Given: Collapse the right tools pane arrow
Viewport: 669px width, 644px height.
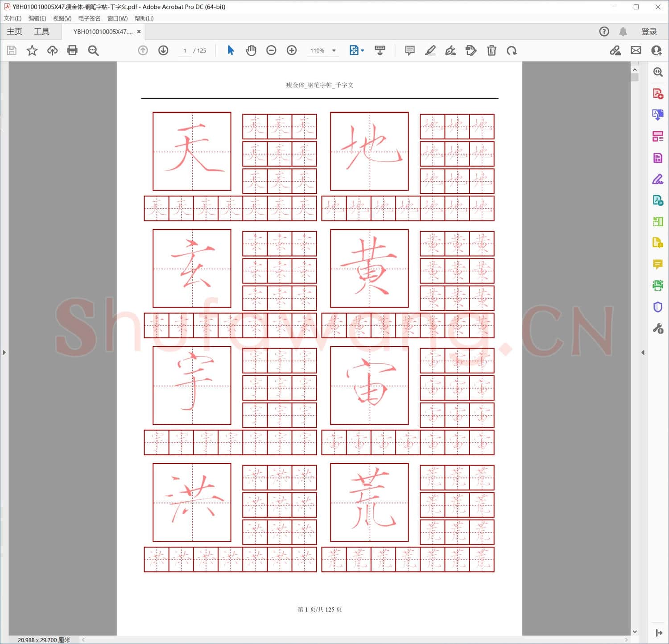Looking at the screenshot, I should tap(643, 353).
